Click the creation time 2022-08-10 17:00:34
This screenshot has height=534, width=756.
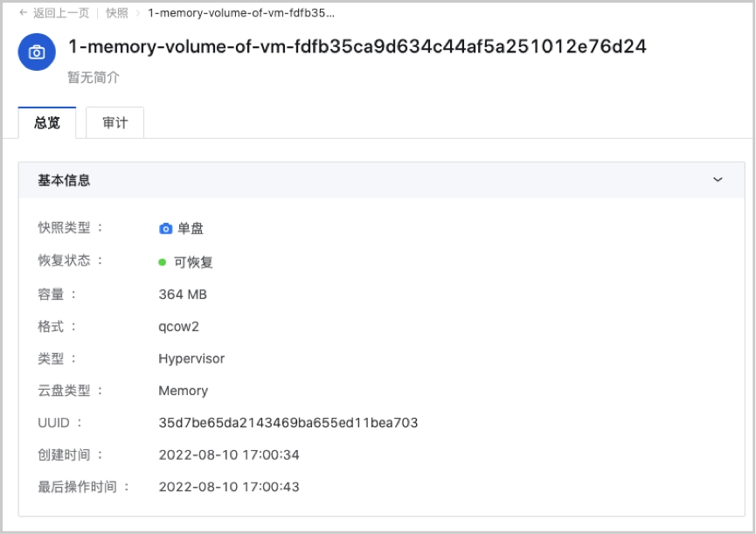[229, 454]
